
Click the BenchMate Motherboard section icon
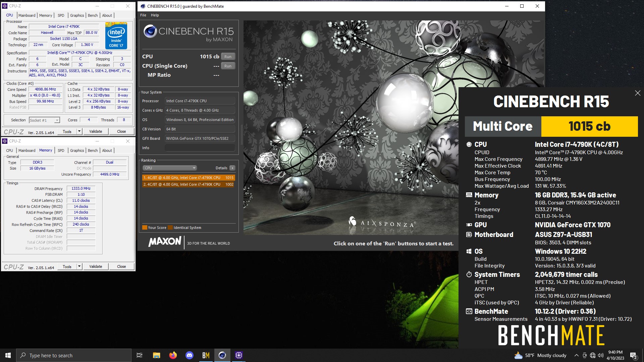[469, 235]
